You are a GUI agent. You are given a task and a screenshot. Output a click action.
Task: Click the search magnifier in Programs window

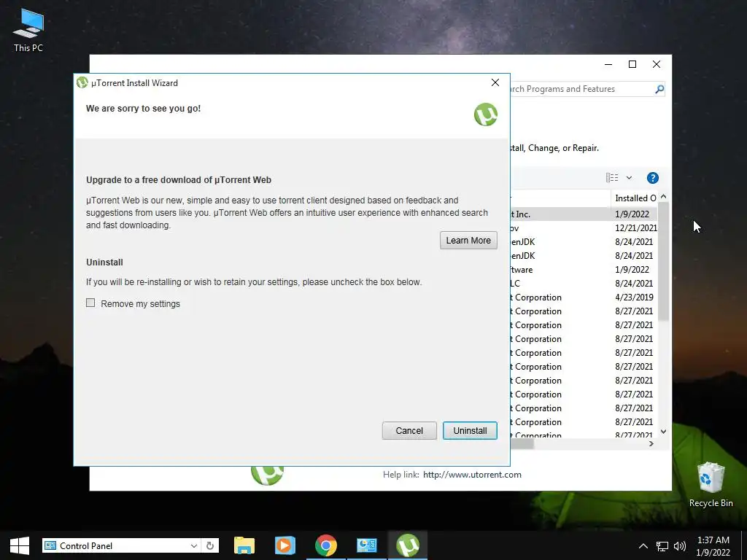659,89
